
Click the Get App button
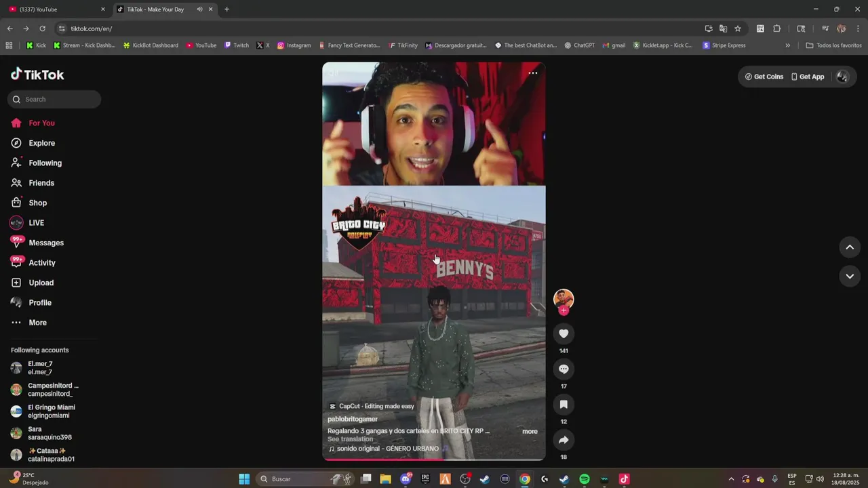[808, 77]
